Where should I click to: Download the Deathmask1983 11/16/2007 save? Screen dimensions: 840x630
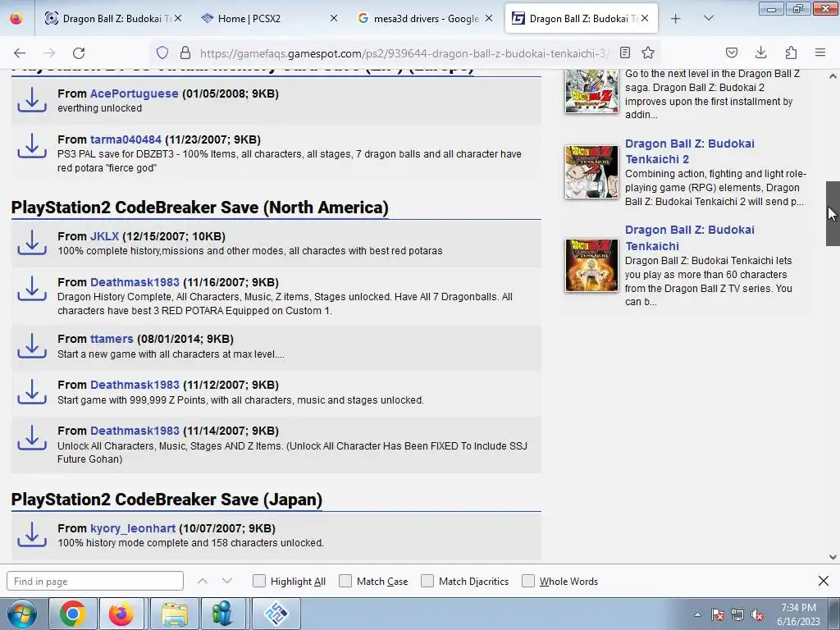pyautogui.click(x=32, y=289)
